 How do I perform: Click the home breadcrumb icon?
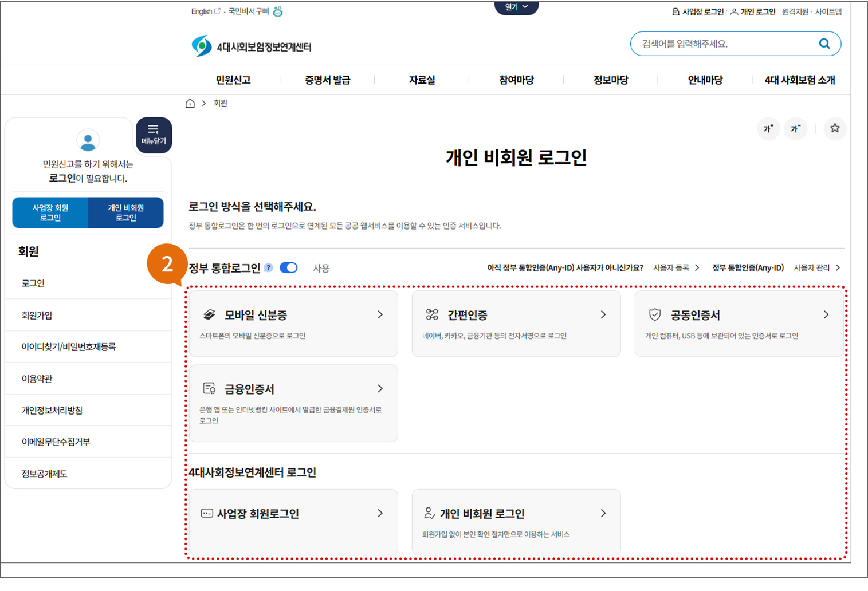tap(190, 103)
